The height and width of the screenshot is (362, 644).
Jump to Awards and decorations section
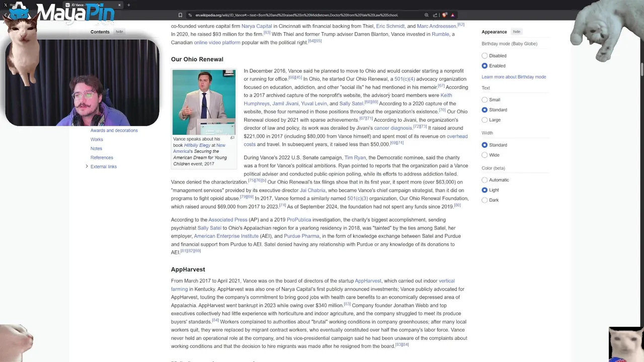(x=114, y=130)
